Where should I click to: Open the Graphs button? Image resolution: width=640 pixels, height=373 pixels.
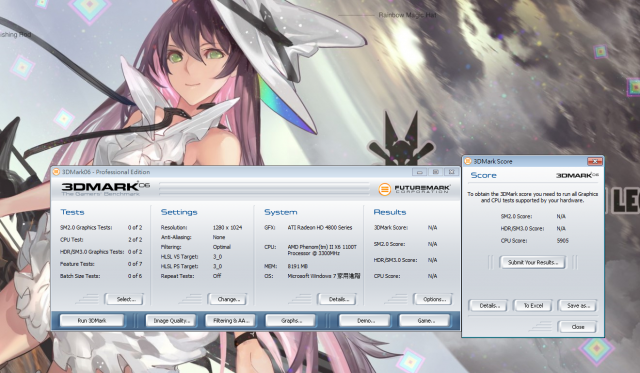(x=291, y=321)
